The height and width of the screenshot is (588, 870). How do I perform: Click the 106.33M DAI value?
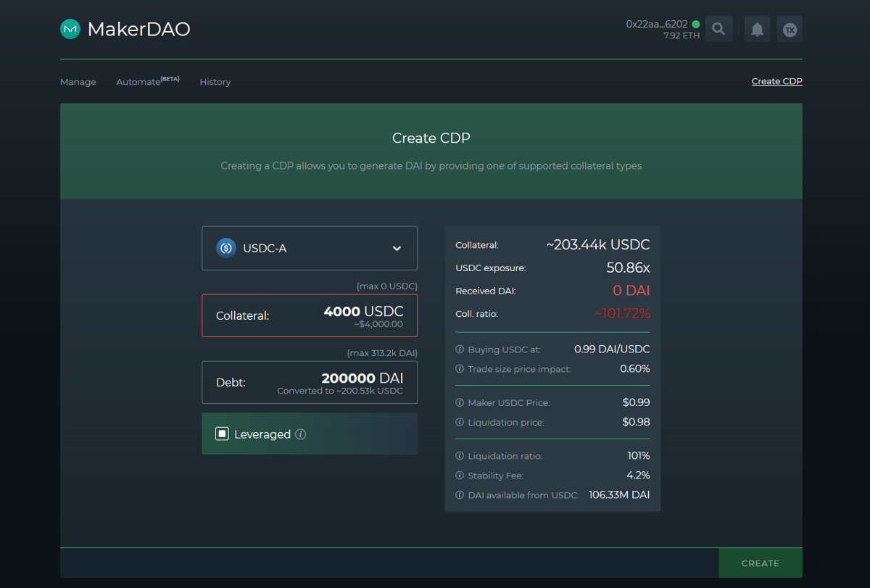pyautogui.click(x=619, y=495)
